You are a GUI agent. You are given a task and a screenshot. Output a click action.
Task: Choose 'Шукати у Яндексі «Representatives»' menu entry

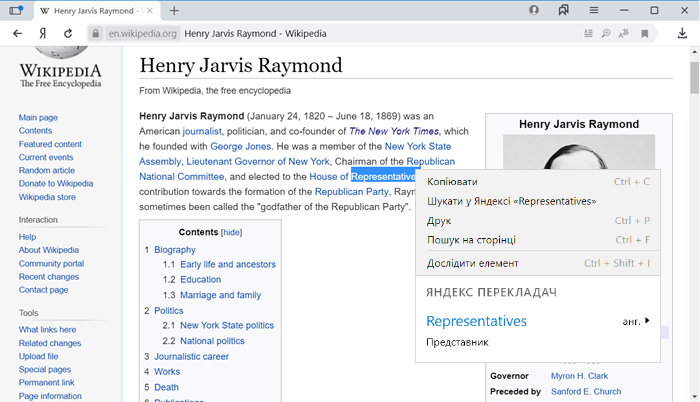(538, 201)
